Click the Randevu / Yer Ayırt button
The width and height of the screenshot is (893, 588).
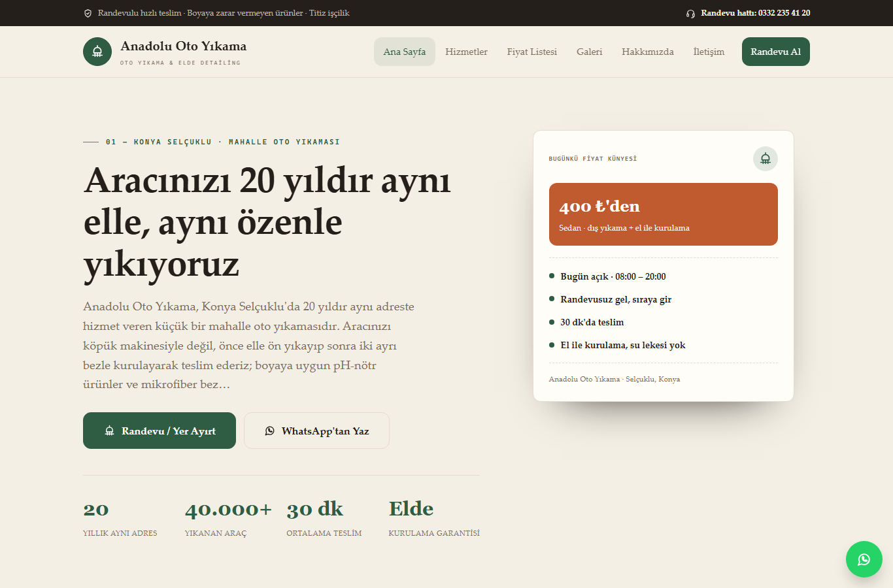pos(160,431)
